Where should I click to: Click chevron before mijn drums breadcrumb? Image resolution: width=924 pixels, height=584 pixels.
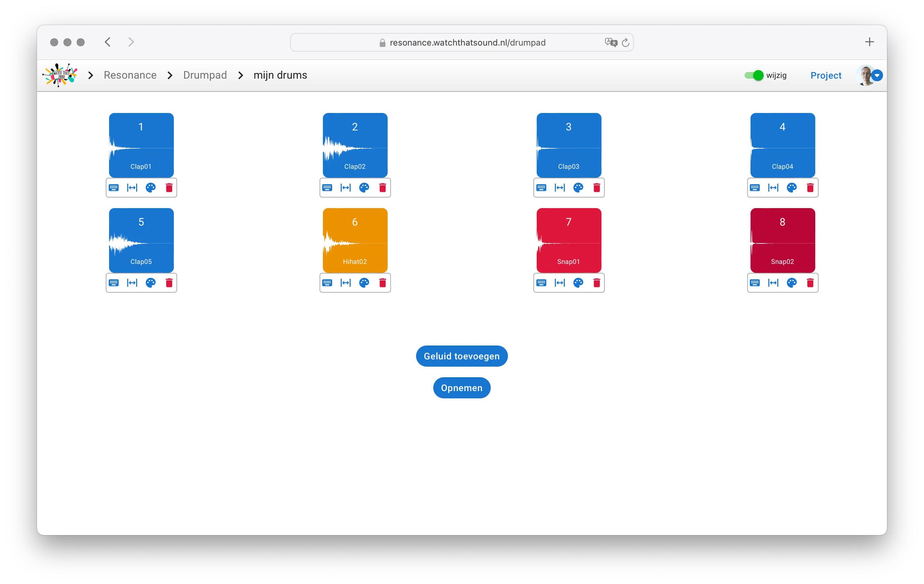241,75
